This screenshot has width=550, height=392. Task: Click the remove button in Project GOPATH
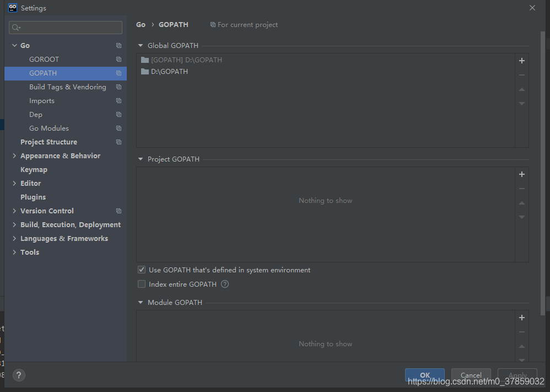click(521, 189)
